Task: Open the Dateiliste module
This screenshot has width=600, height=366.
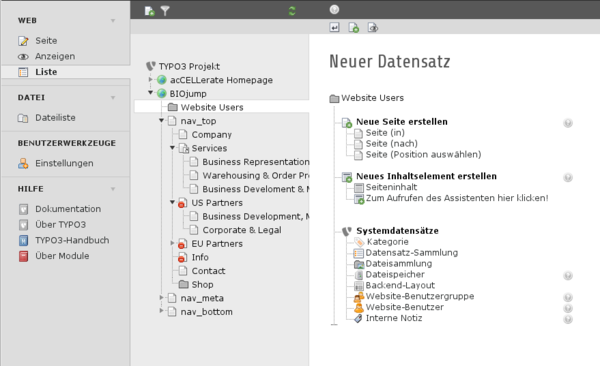Action: [55, 118]
